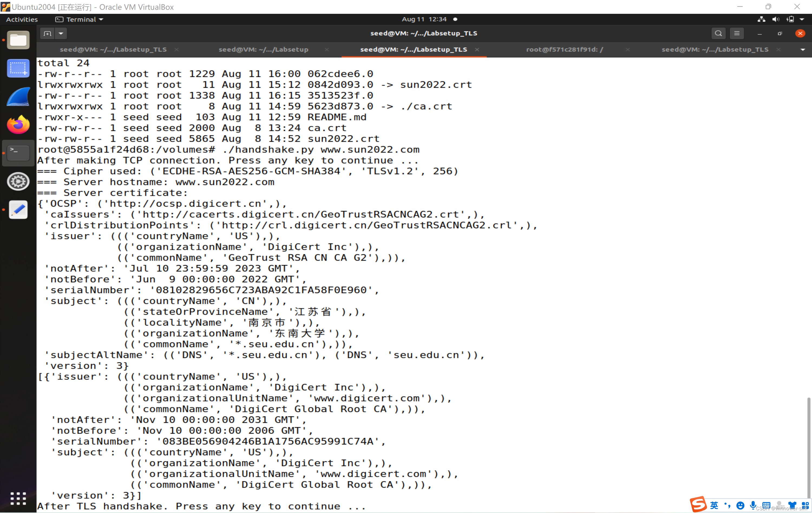The image size is (812, 513).
Task: Open Settings from the dock
Action: (x=18, y=181)
